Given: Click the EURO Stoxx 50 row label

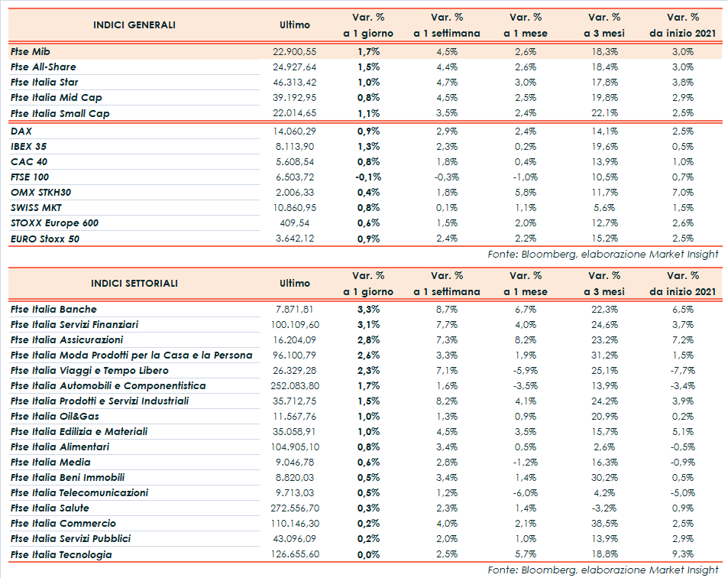Looking at the screenshot, I should tap(45, 239).
